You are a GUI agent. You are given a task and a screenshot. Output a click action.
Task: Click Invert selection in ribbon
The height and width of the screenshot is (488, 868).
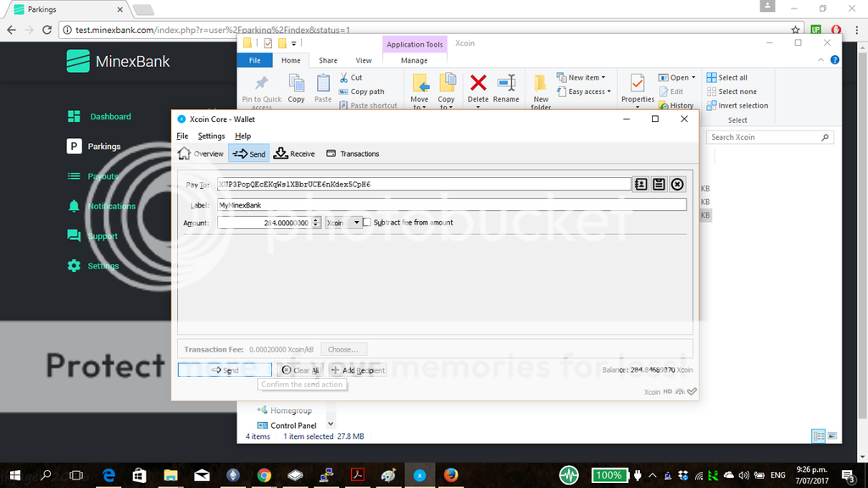pos(737,105)
